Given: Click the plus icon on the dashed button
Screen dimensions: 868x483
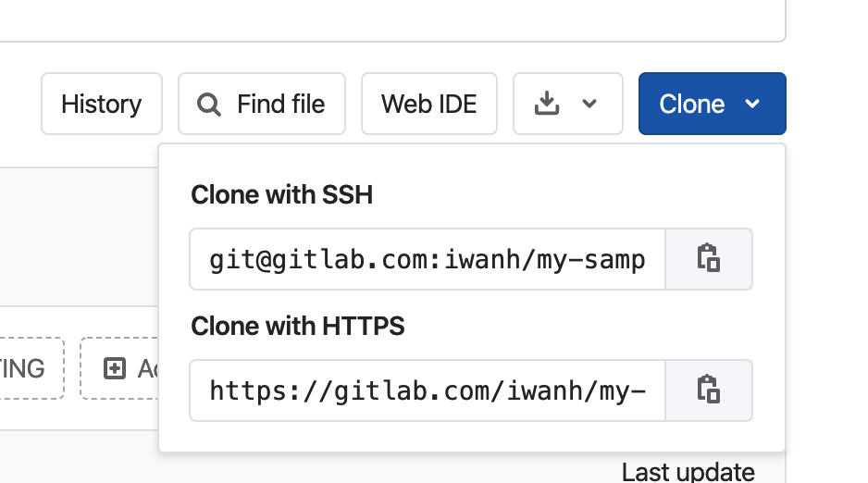Looking at the screenshot, I should (114, 368).
